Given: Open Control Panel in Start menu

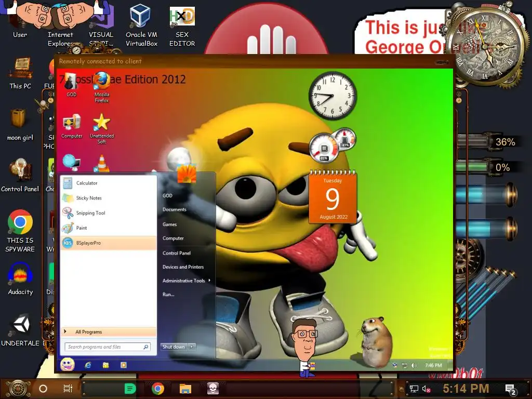Looking at the screenshot, I should 177,253.
